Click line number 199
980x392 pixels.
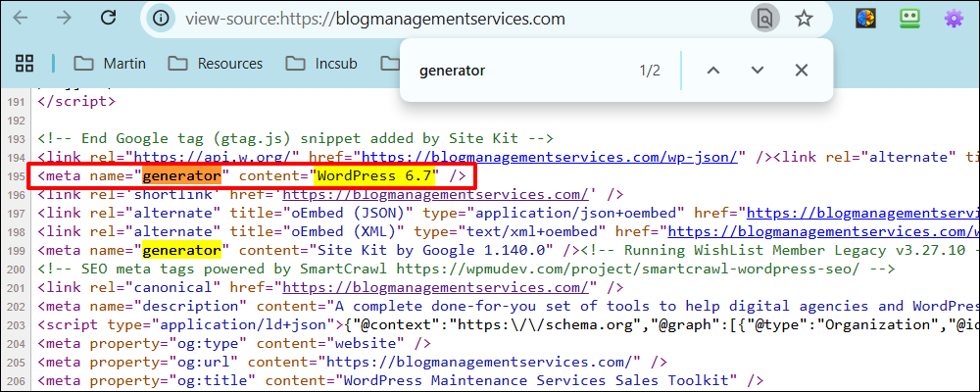18,251
